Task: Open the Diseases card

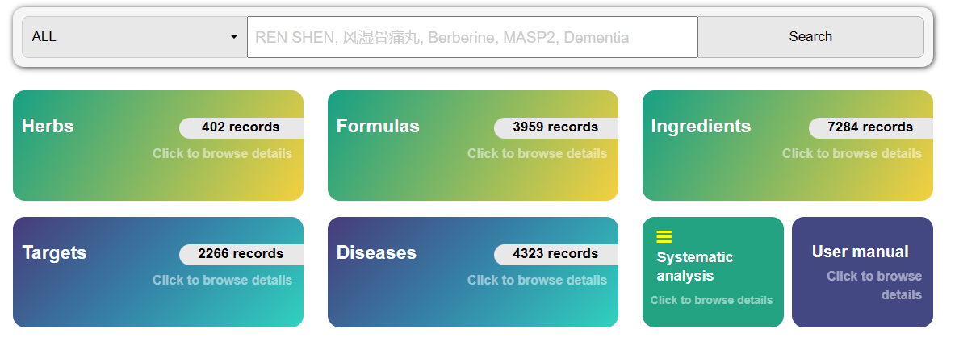Action: [376, 252]
